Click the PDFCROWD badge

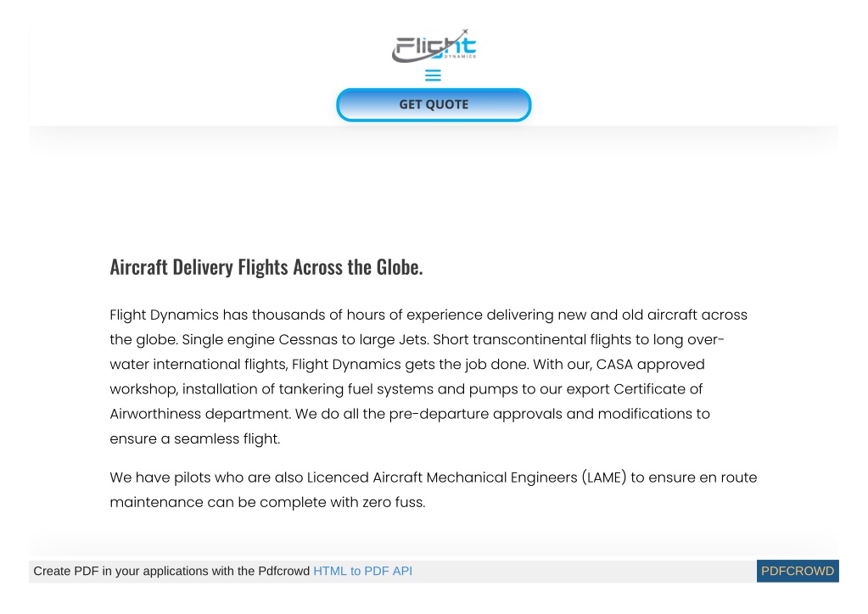tap(797, 571)
